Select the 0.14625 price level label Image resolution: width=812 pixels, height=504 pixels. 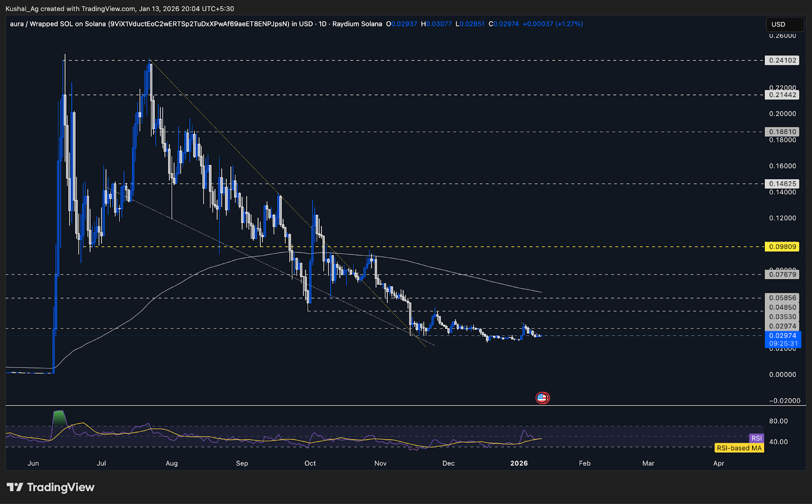[x=782, y=183]
